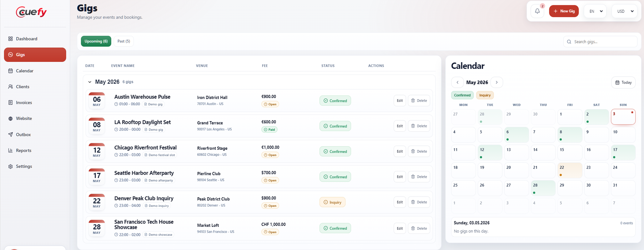
Task: Click the 'Chicago Riverfront Festival' event name
Action: (145, 147)
